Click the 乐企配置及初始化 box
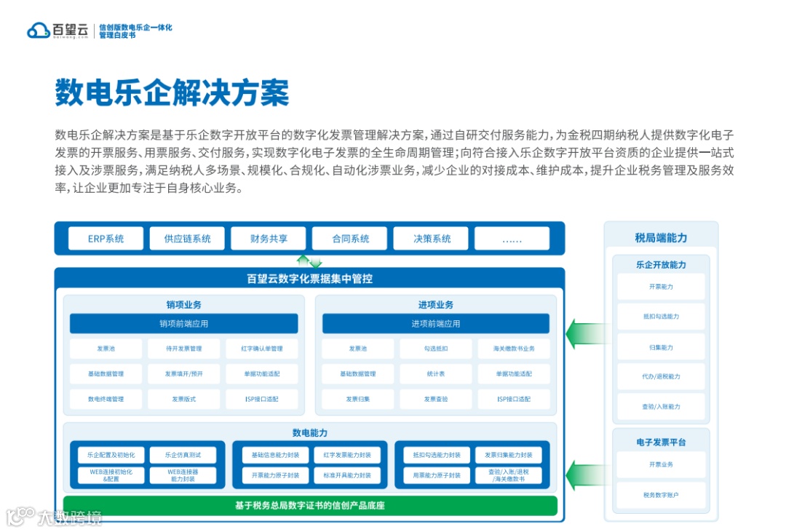 (111, 456)
